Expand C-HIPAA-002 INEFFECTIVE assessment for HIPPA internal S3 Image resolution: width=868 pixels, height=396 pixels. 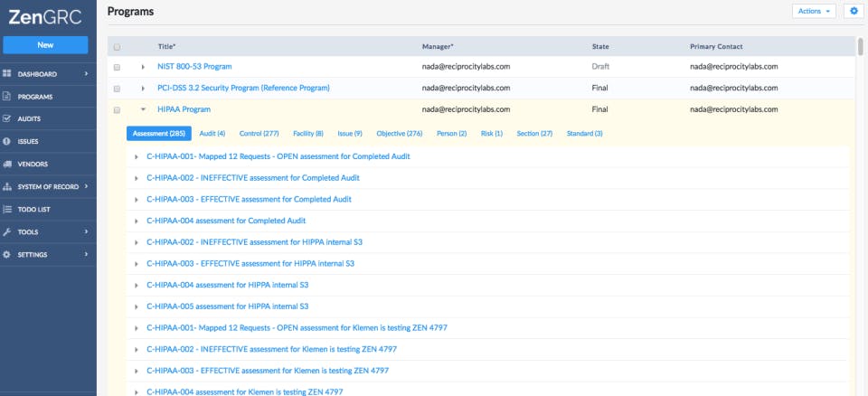(x=137, y=242)
